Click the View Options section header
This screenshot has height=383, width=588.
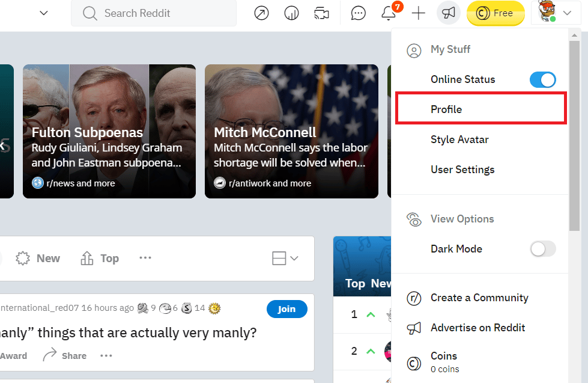pyautogui.click(x=462, y=219)
